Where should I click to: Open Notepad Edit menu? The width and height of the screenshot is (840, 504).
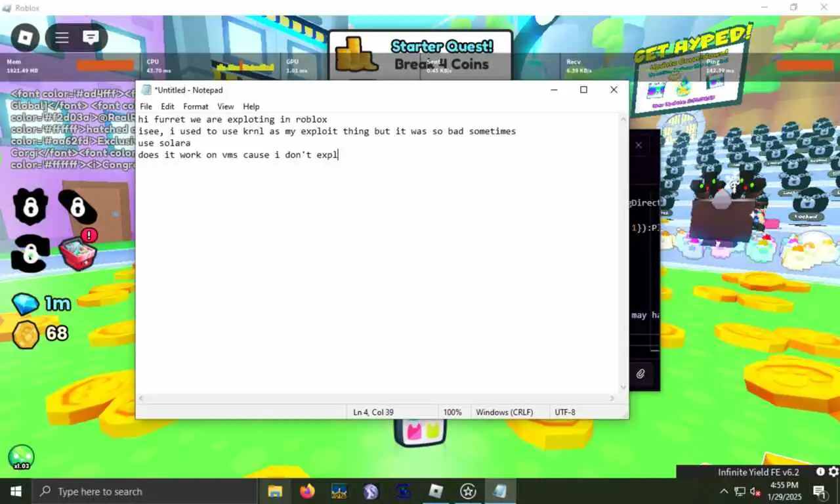(x=167, y=106)
